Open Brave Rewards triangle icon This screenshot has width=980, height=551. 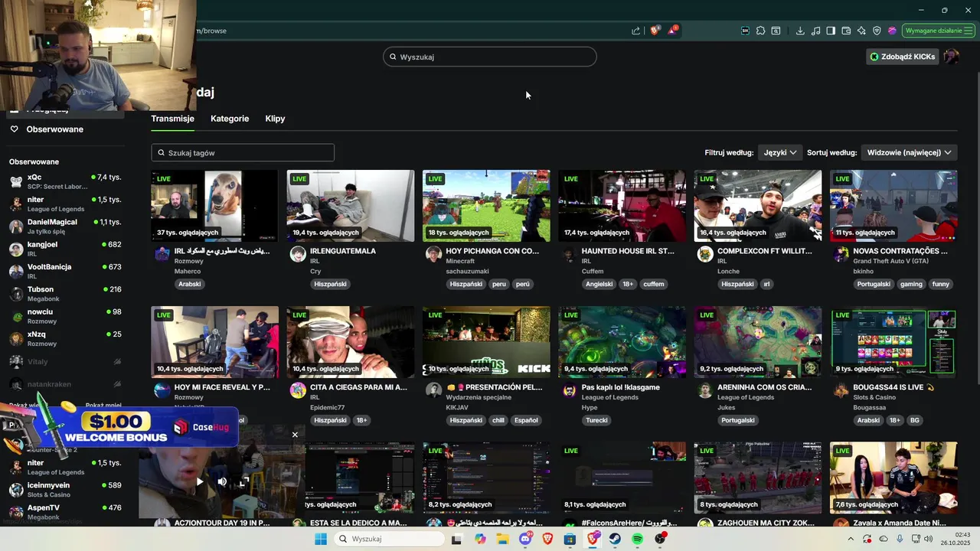[x=672, y=31]
